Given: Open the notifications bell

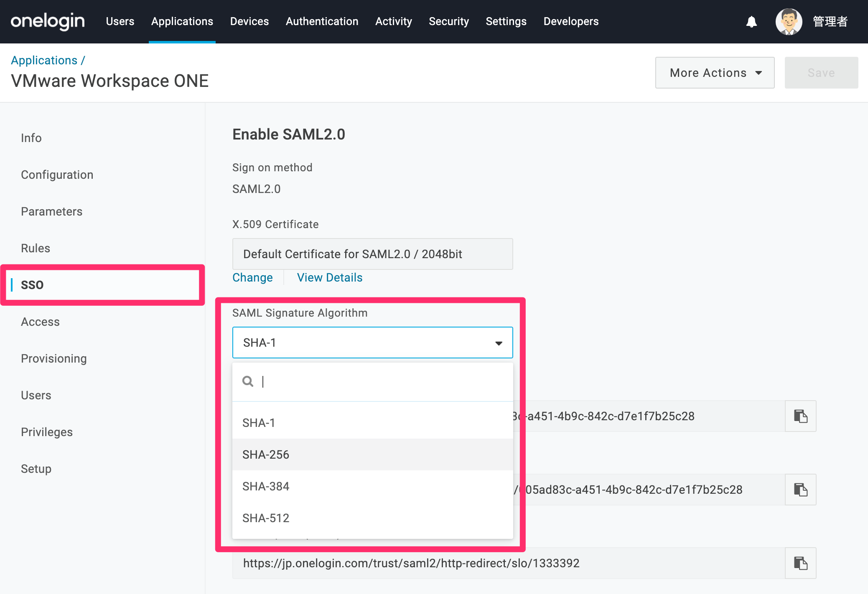Looking at the screenshot, I should click(751, 22).
